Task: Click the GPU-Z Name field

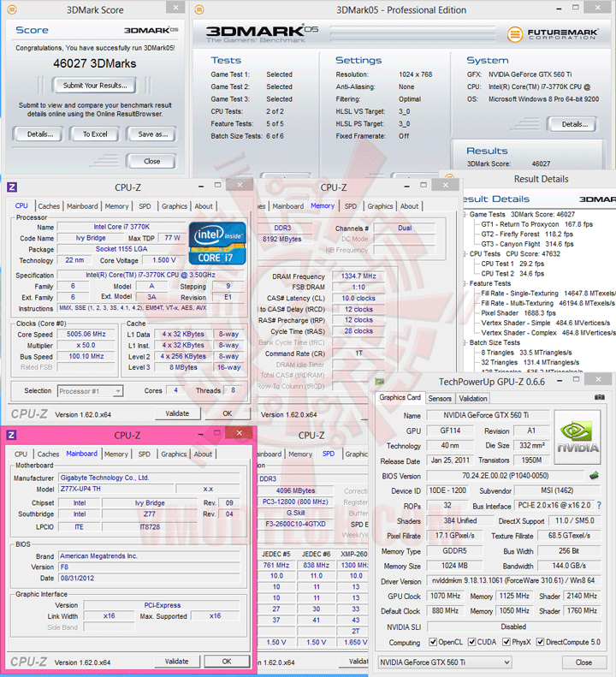Action: [488, 415]
